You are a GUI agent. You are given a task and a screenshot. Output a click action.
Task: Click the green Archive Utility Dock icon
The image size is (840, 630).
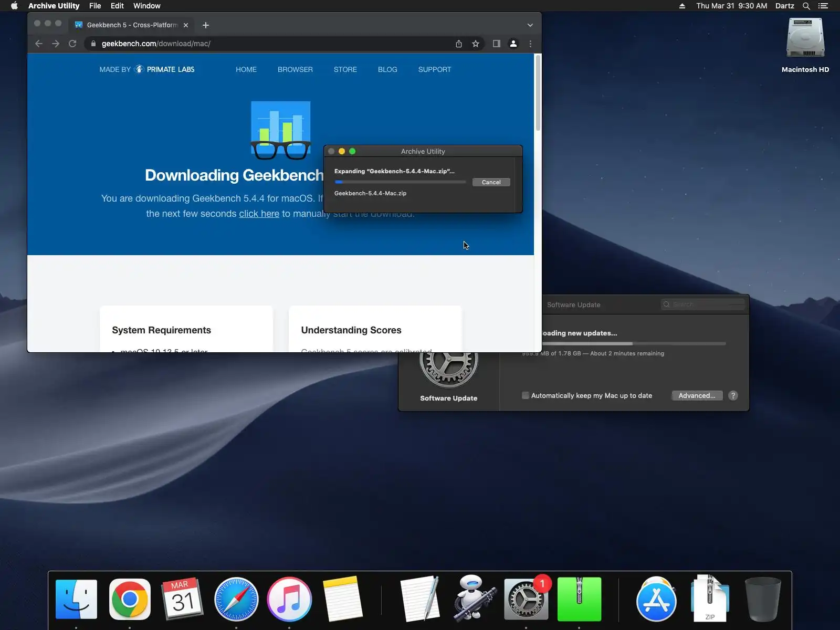pyautogui.click(x=579, y=599)
